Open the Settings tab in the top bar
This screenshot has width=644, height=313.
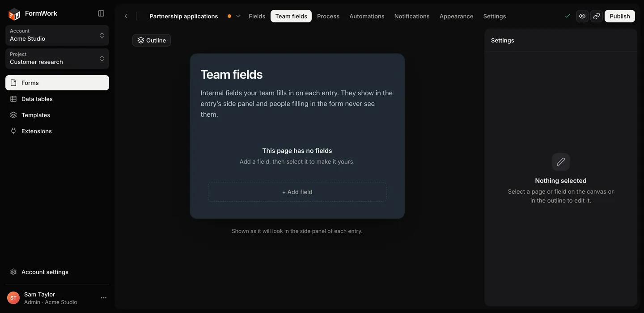click(x=495, y=16)
